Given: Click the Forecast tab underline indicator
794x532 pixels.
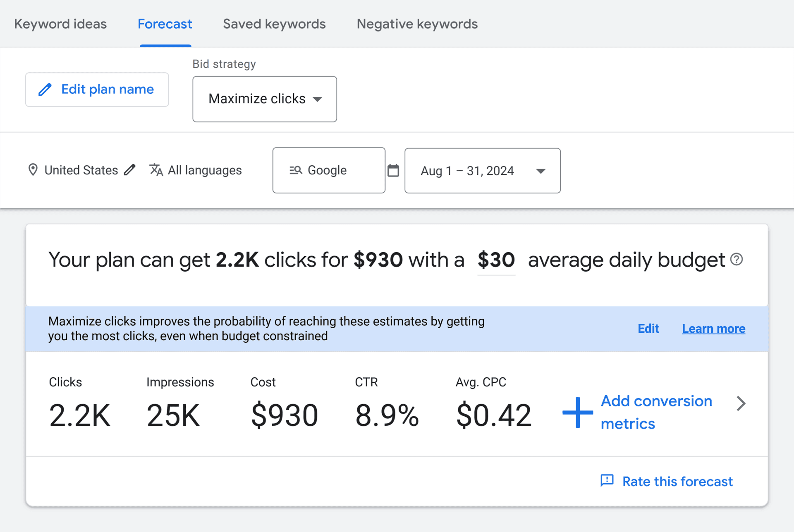Looking at the screenshot, I should (x=165, y=45).
